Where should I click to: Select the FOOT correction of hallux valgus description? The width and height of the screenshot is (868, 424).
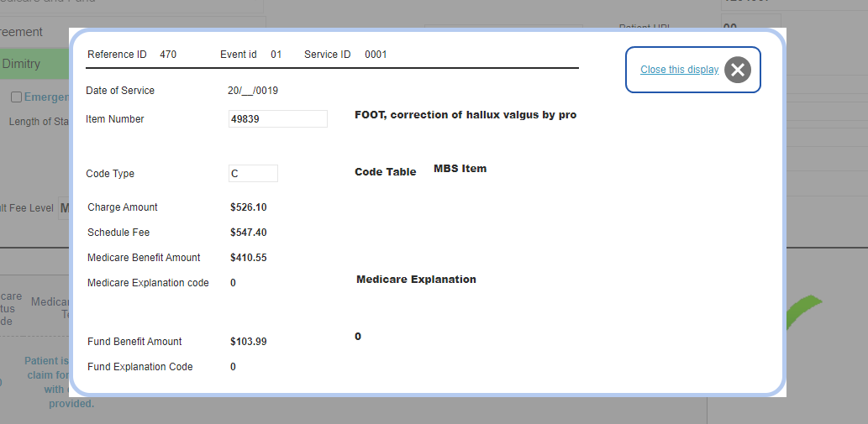(x=466, y=115)
